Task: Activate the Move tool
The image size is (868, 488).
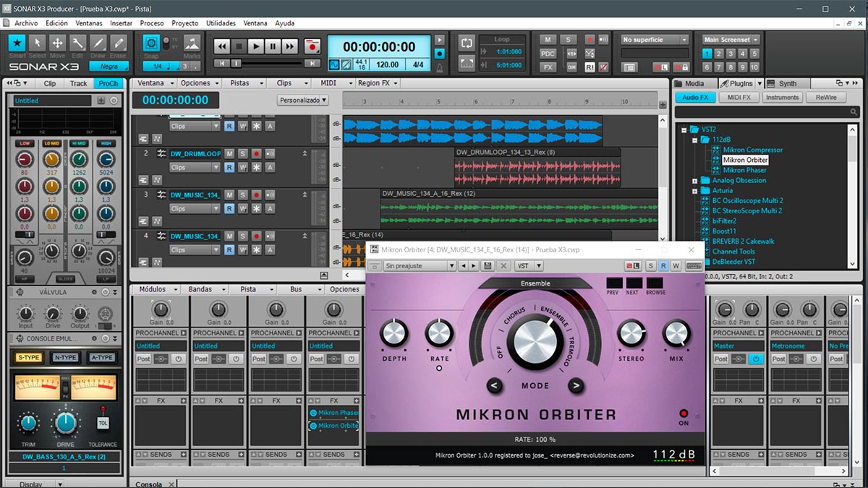Action: [57, 43]
